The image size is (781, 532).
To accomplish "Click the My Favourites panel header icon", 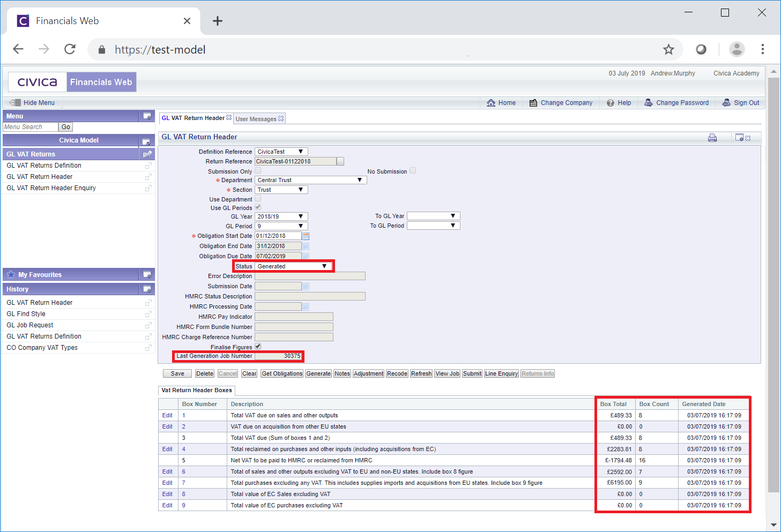I will click(146, 275).
